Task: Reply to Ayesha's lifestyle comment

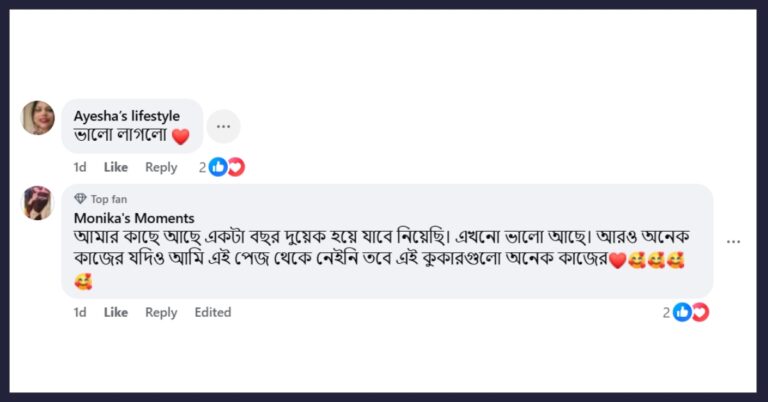Action: click(161, 167)
